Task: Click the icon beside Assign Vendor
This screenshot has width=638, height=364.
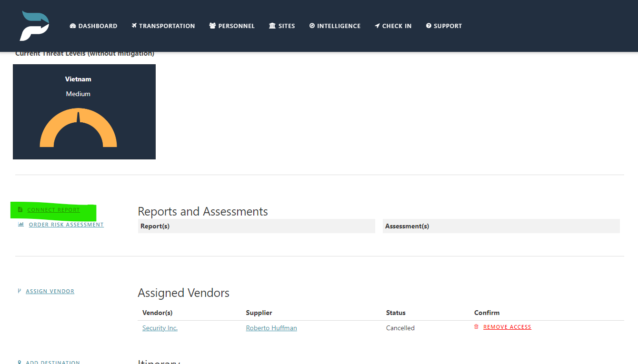Action: pyautogui.click(x=20, y=291)
